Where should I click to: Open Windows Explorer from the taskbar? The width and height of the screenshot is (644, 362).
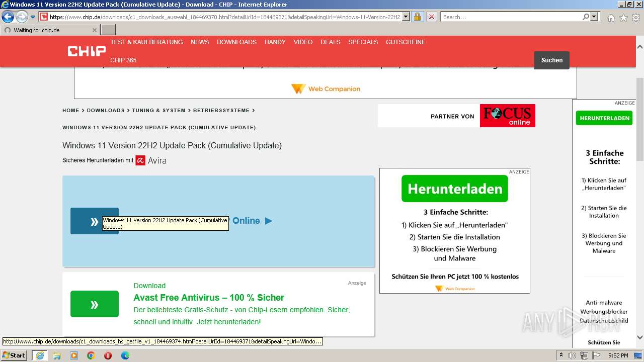(x=57, y=355)
